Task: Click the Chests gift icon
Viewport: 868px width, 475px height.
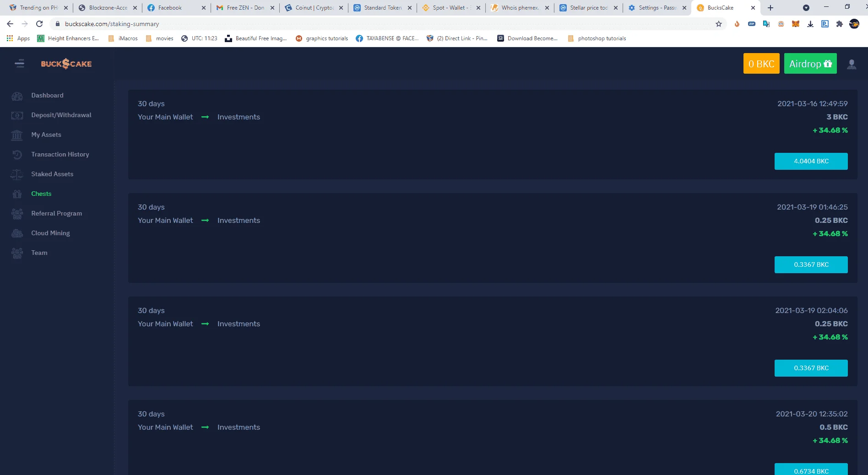Action: coord(17,194)
